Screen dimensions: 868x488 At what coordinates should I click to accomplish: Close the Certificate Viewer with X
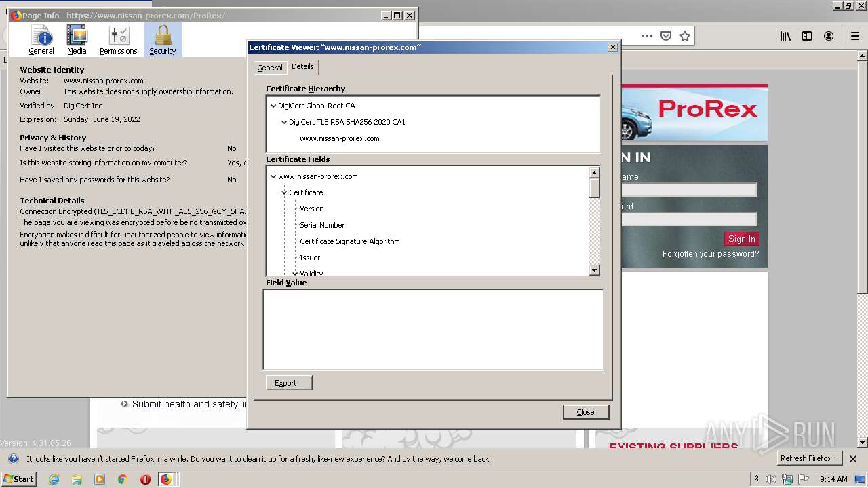coord(613,47)
